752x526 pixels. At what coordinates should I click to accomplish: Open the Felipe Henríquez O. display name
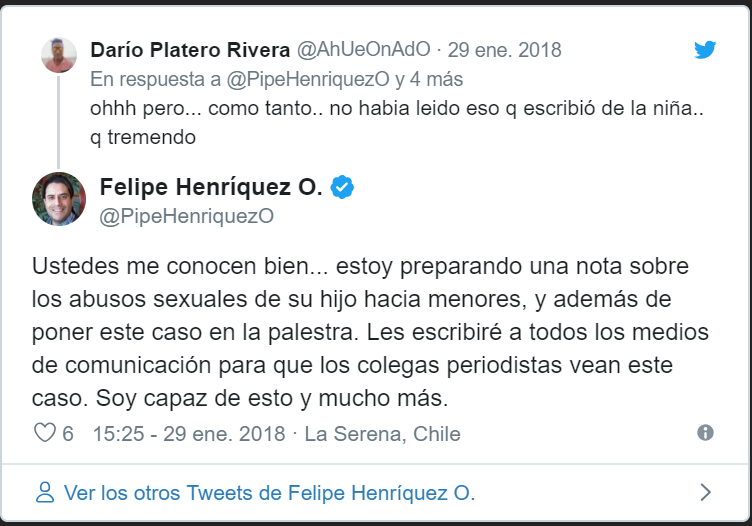pyautogui.click(x=210, y=187)
